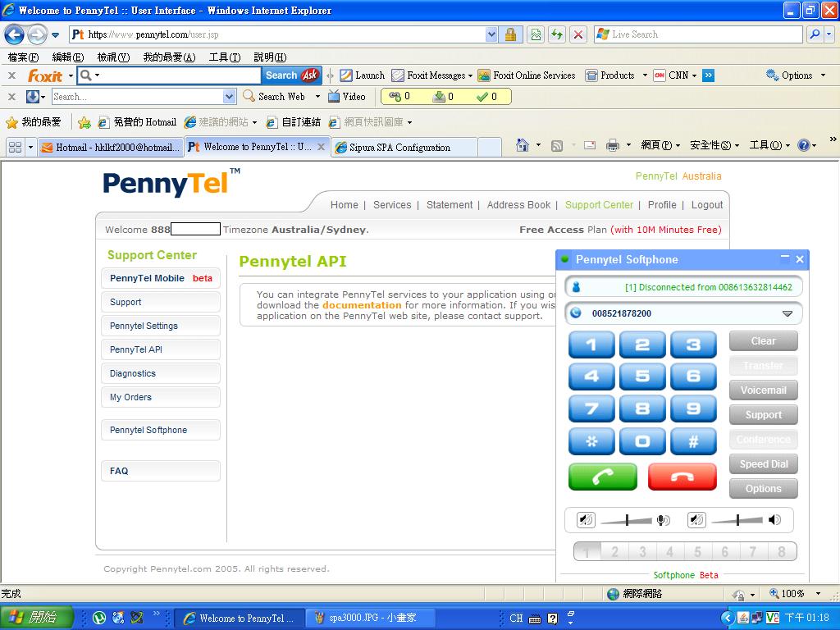Open the Edit menu (編輯)
This screenshot has height=630, width=840.
(68, 57)
